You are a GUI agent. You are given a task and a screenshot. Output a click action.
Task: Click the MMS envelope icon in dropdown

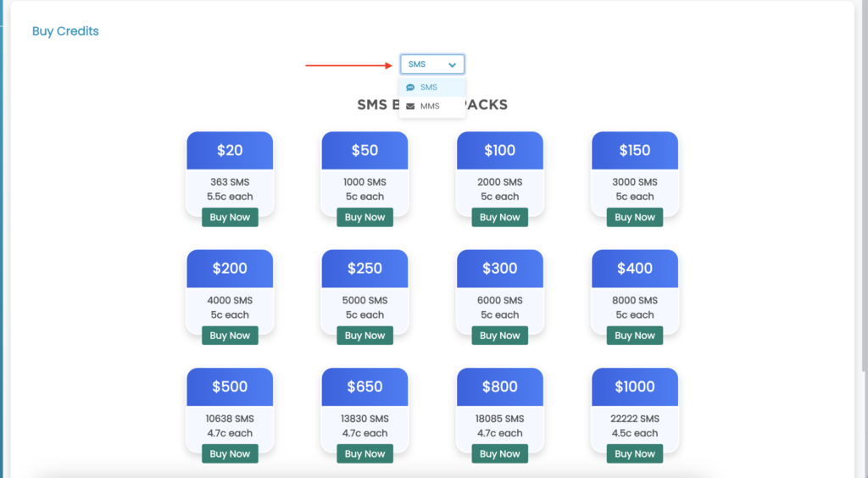[410, 107]
